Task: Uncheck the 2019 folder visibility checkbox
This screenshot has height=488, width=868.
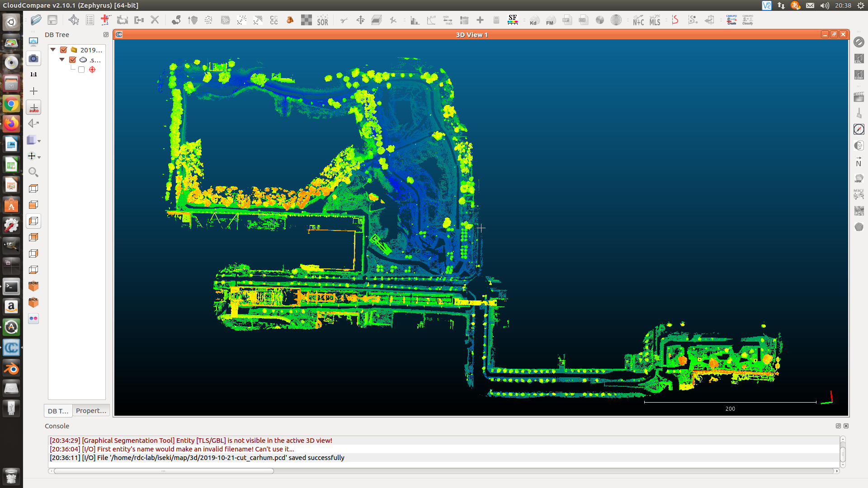Action: click(x=64, y=50)
